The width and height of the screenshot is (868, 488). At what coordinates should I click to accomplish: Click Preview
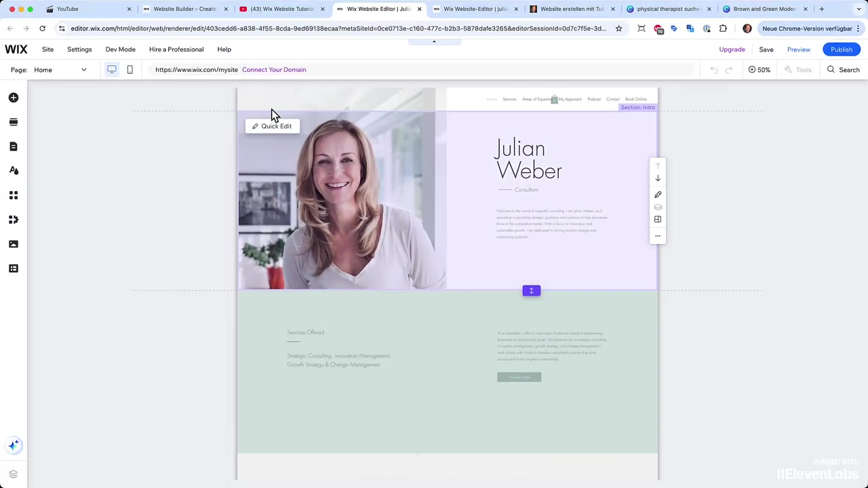pos(799,49)
